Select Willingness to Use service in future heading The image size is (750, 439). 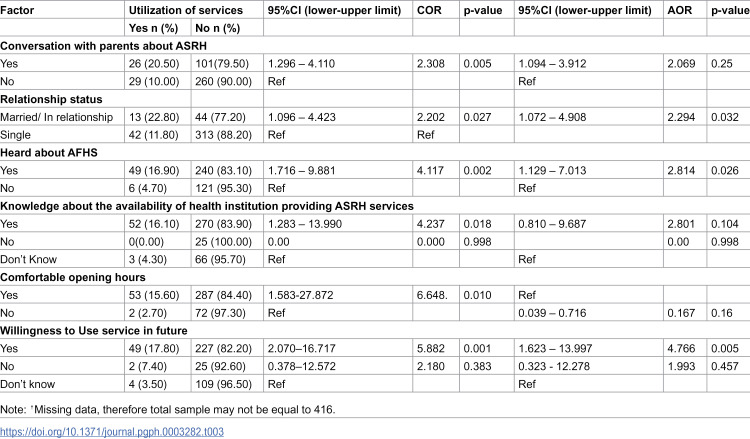click(x=94, y=331)
